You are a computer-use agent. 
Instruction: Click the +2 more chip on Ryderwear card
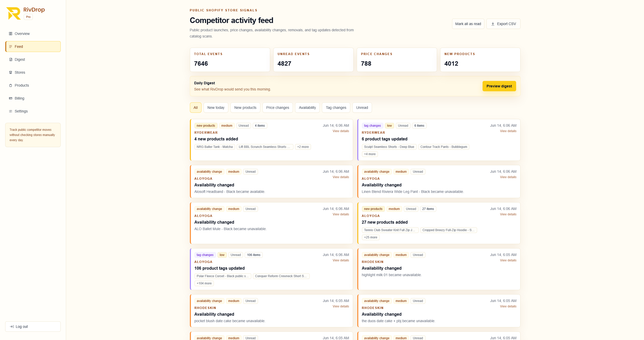(303, 147)
